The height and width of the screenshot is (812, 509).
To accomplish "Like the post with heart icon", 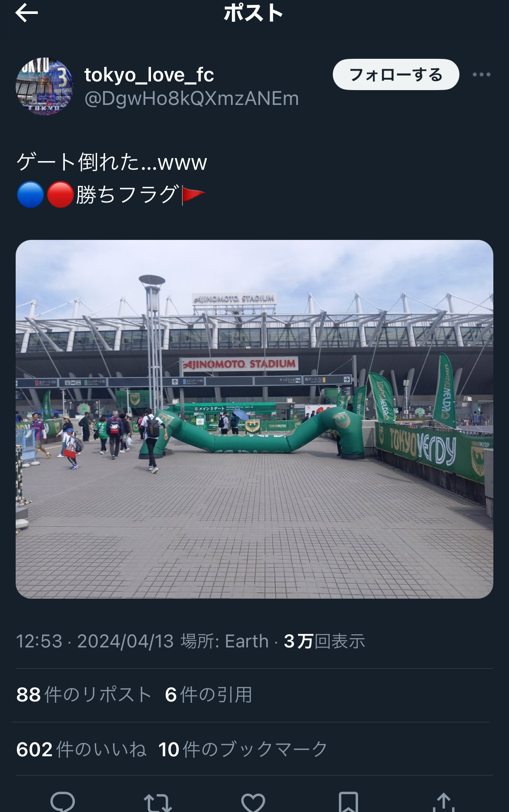I will [x=253, y=802].
